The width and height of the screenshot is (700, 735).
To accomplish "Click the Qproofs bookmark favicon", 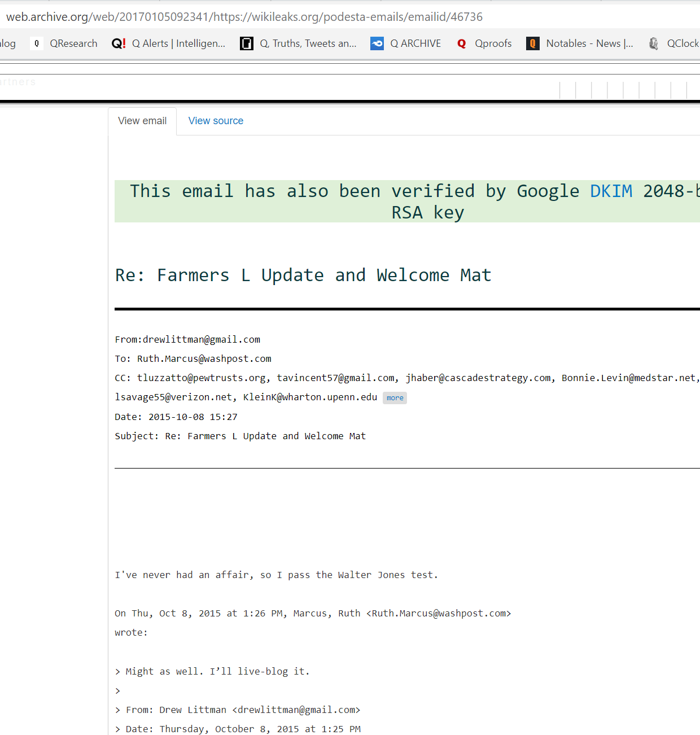I will tap(462, 43).
